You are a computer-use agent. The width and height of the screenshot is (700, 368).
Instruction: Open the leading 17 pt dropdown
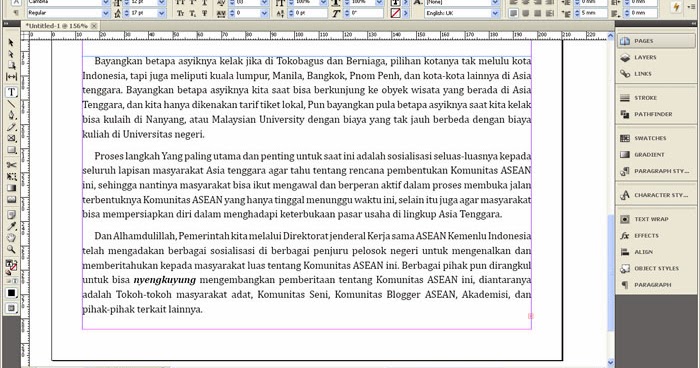pyautogui.click(x=162, y=13)
